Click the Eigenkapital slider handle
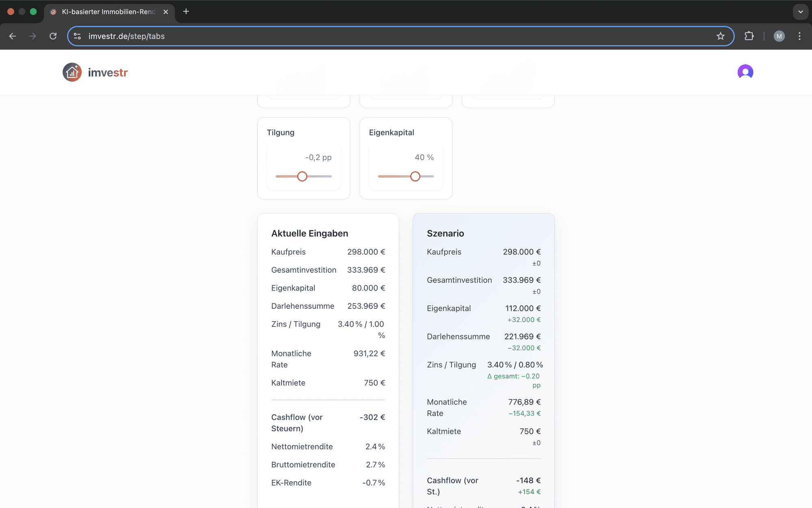The height and width of the screenshot is (508, 812). [415, 176]
